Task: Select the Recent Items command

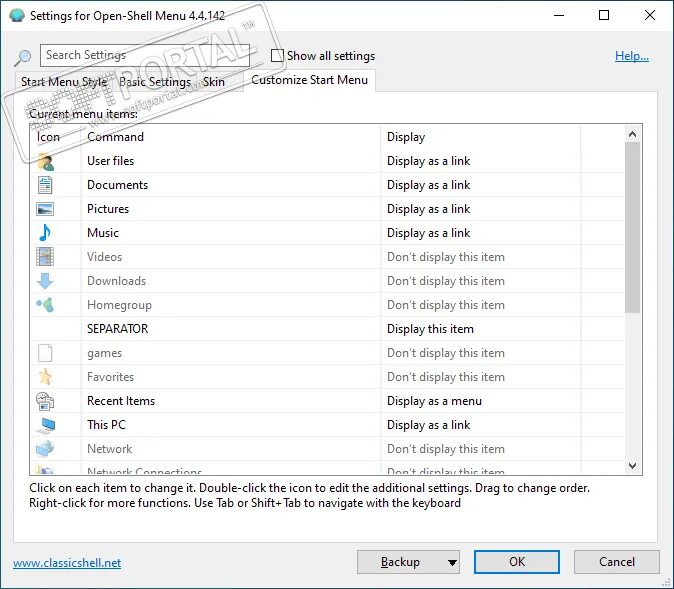Action: (x=121, y=401)
